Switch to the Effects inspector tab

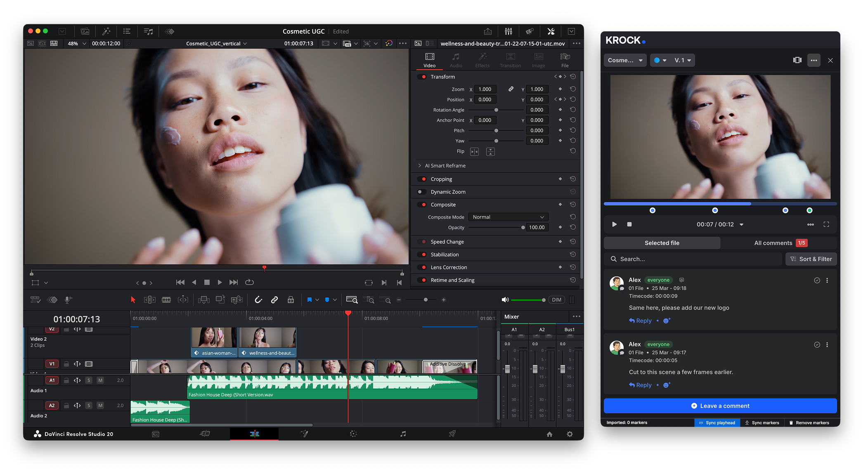[x=482, y=60]
